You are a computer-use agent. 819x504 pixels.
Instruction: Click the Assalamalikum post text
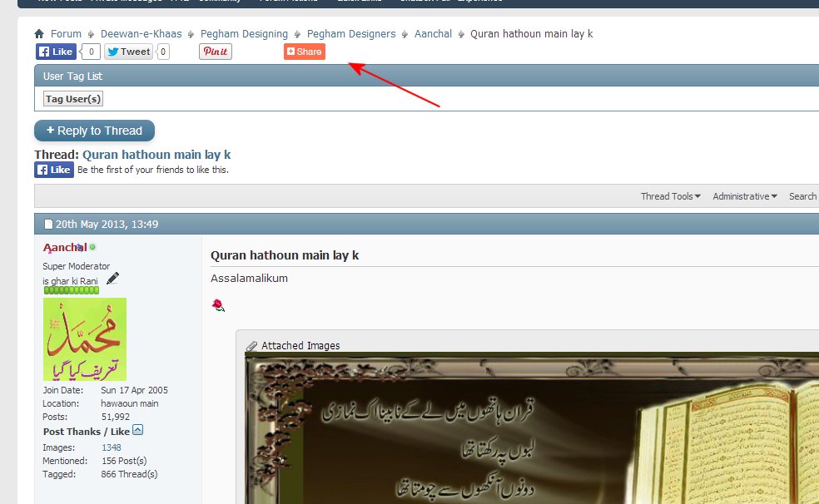pos(249,278)
